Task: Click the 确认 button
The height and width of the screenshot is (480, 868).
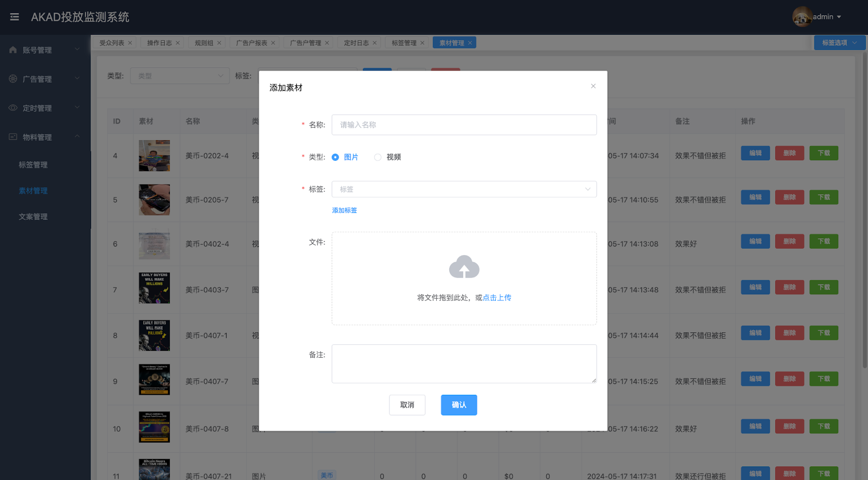Action: click(x=458, y=405)
